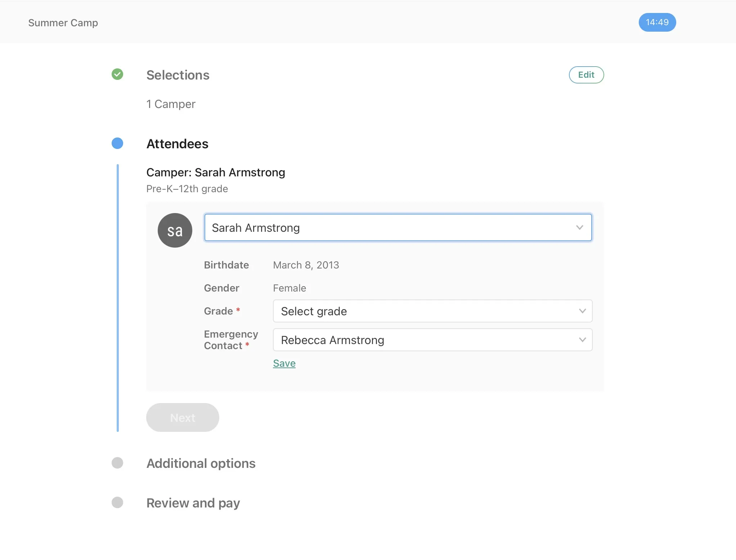Click chevron in Rebecca Armstrong emergency contact field
The image size is (736, 560).
tap(582, 340)
